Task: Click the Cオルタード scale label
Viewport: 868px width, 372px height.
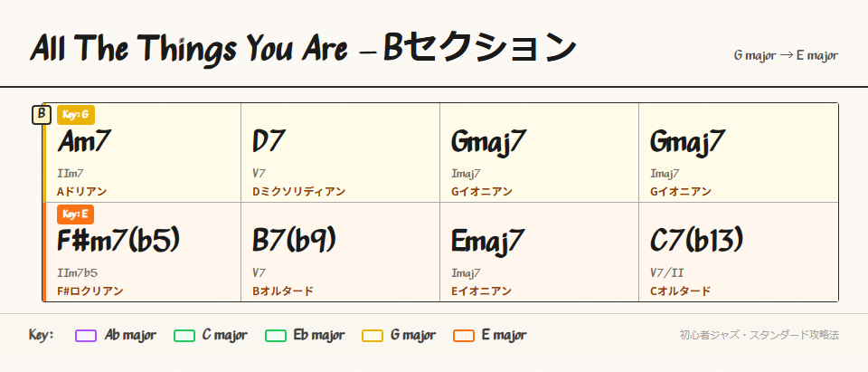Action: [x=680, y=291]
